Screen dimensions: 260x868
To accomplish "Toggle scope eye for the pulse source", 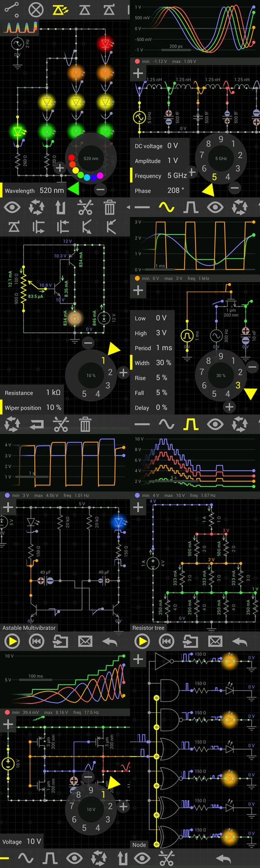I will click(x=215, y=425).
